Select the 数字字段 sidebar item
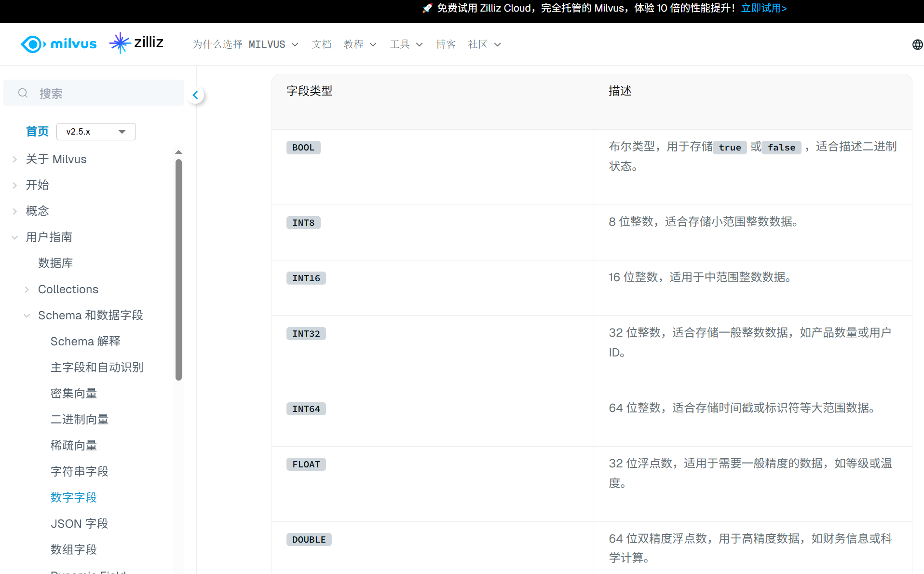This screenshot has height=574, width=924. [x=74, y=497]
